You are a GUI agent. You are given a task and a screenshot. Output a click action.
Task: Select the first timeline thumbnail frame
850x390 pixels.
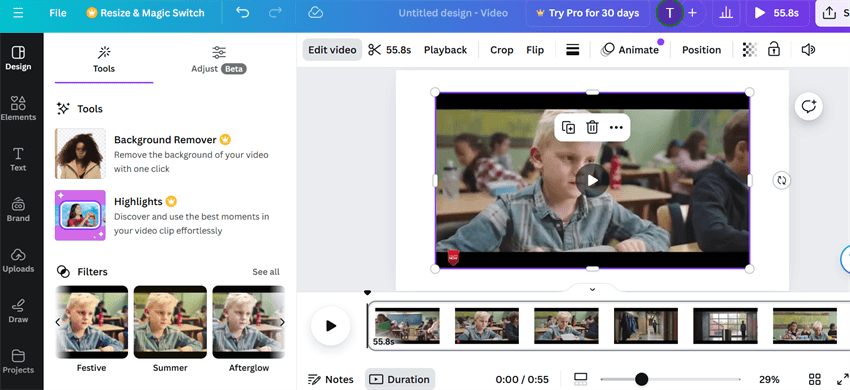point(407,325)
